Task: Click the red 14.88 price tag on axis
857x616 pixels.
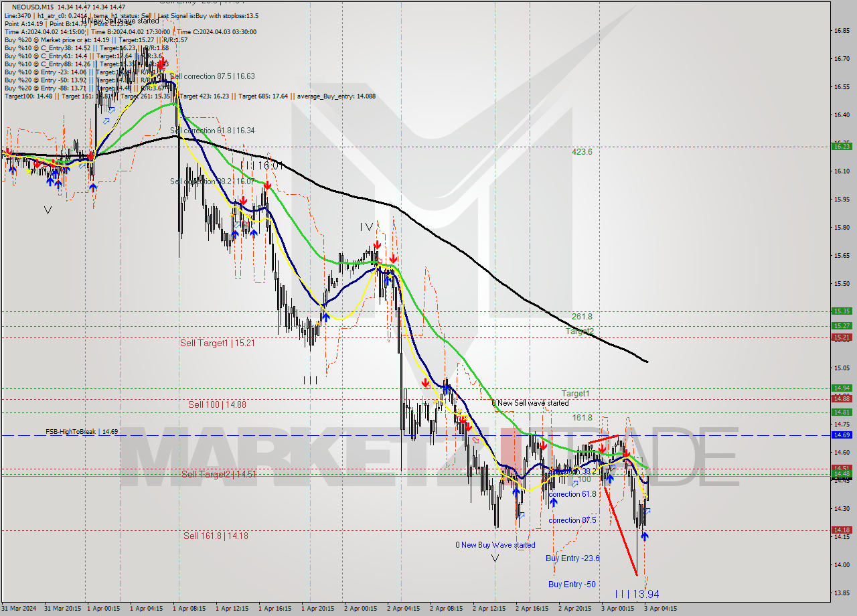Action: (x=841, y=399)
